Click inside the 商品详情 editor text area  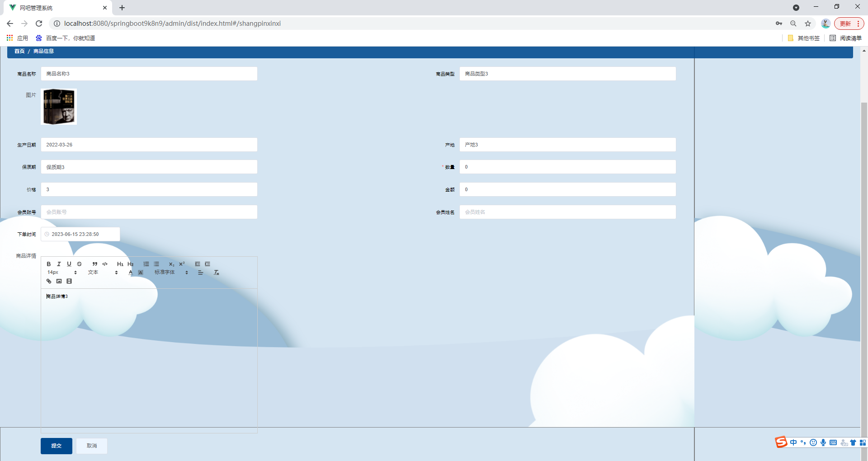[149, 360]
